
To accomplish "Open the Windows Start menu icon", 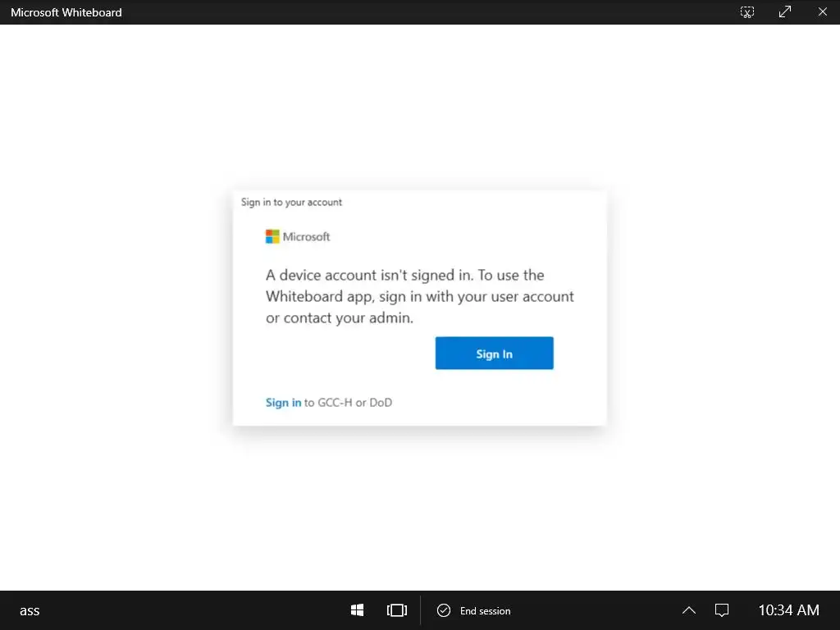I will (x=358, y=610).
